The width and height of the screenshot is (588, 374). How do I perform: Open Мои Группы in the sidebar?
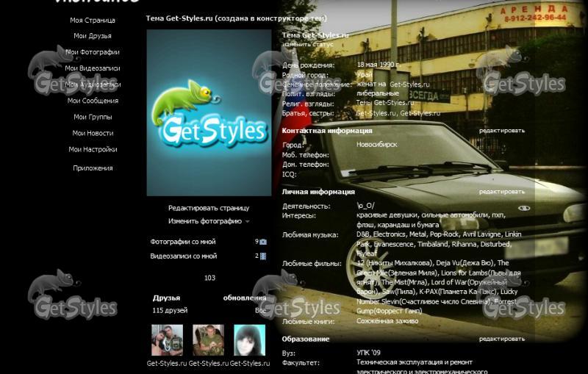click(93, 117)
